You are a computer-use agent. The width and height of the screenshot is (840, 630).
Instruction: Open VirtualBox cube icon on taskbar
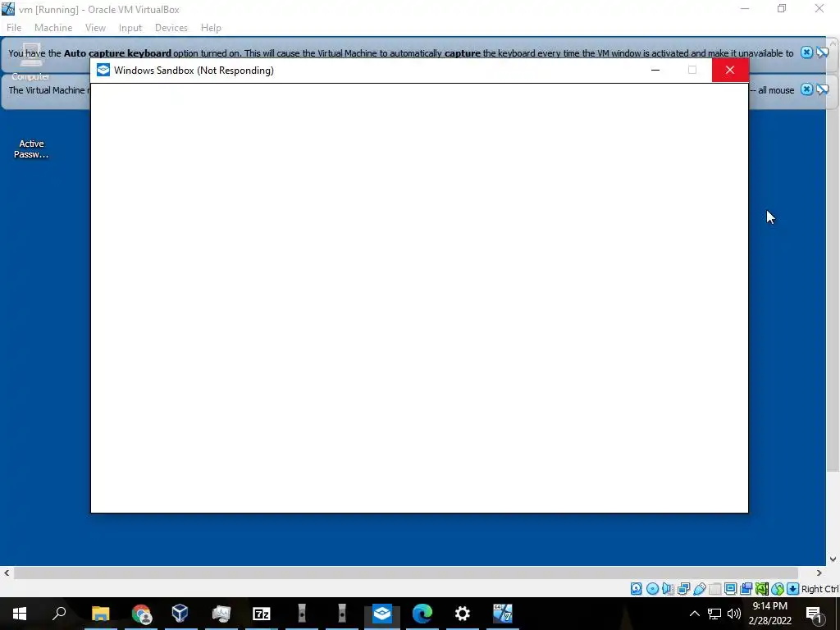pos(180,614)
